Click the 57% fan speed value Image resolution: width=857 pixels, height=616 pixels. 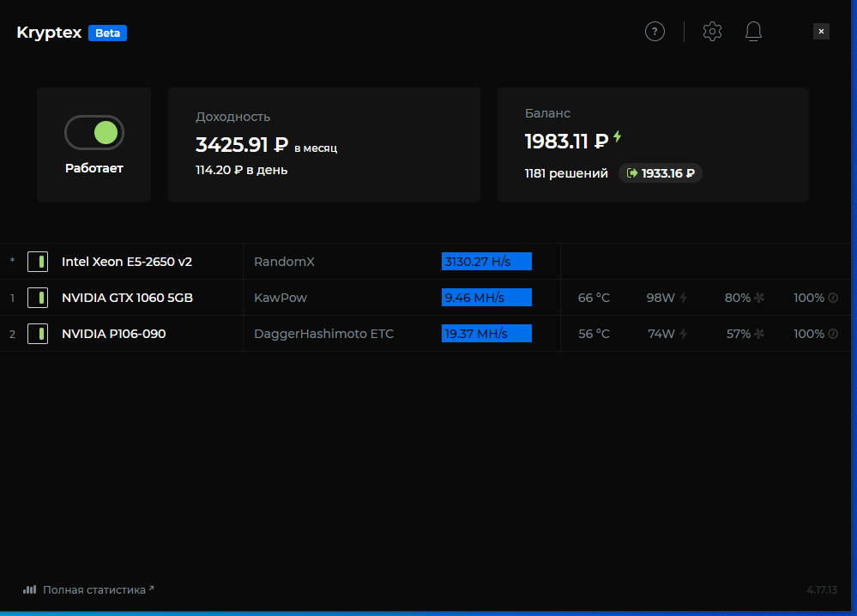[x=739, y=334]
